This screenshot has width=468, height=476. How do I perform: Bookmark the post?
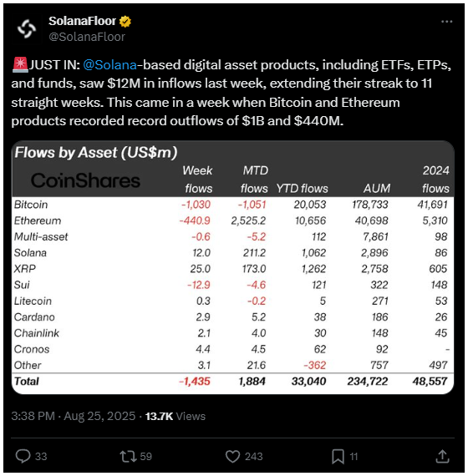(x=338, y=457)
